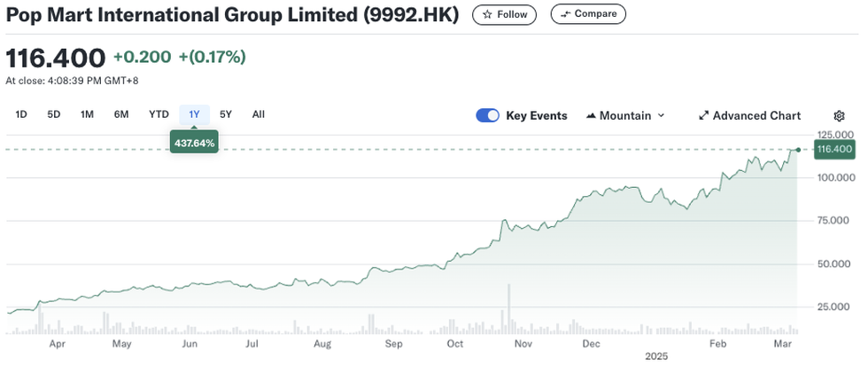Click the 116.400 price tag on axis

click(x=835, y=149)
